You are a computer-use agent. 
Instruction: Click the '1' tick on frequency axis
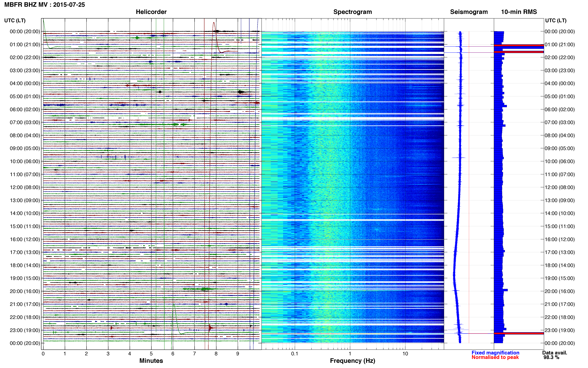coord(350,354)
